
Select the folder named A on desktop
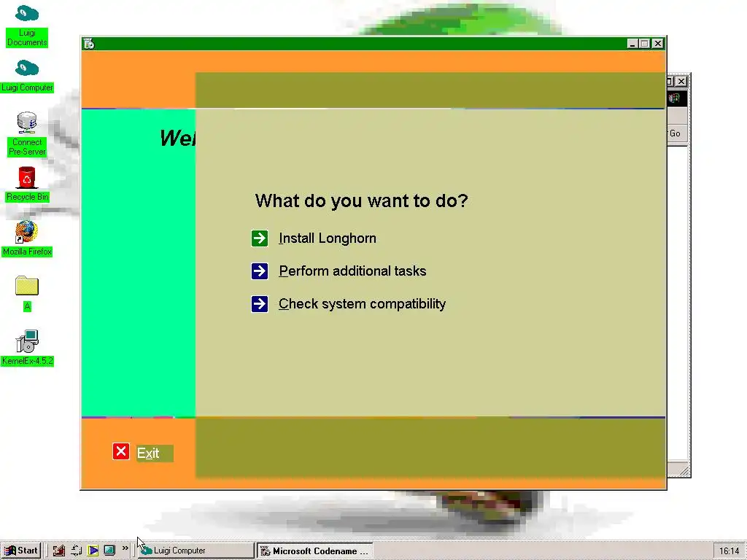tap(27, 293)
